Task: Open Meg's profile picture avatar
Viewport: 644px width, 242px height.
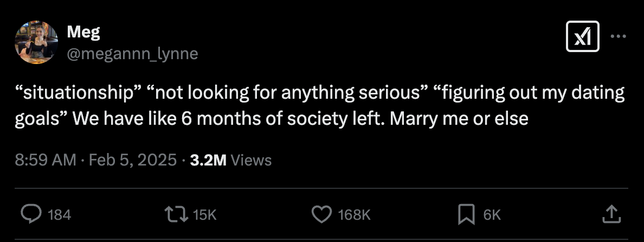Action: point(36,43)
